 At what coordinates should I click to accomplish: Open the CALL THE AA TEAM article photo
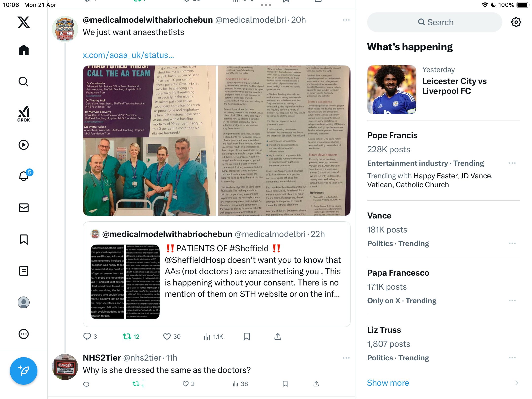149,140
